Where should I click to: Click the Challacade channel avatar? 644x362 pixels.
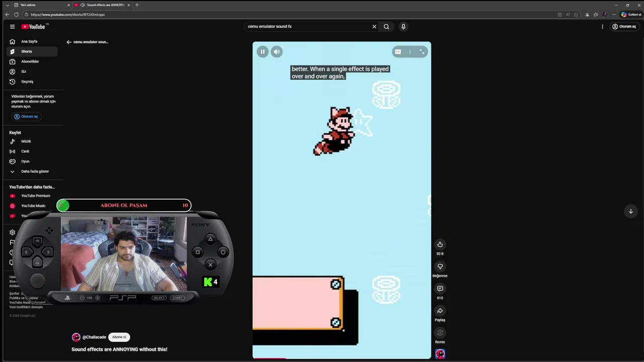coord(76,337)
